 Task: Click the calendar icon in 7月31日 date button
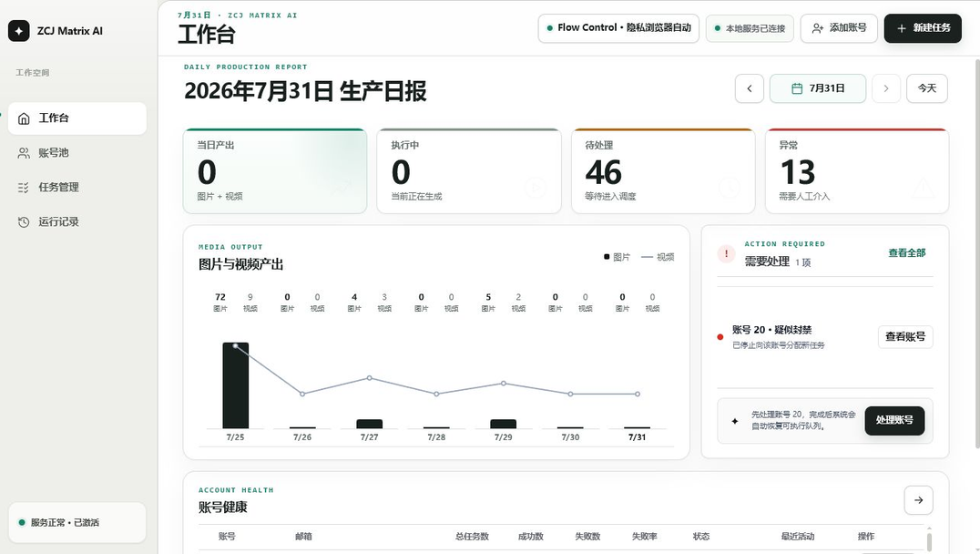coord(797,88)
